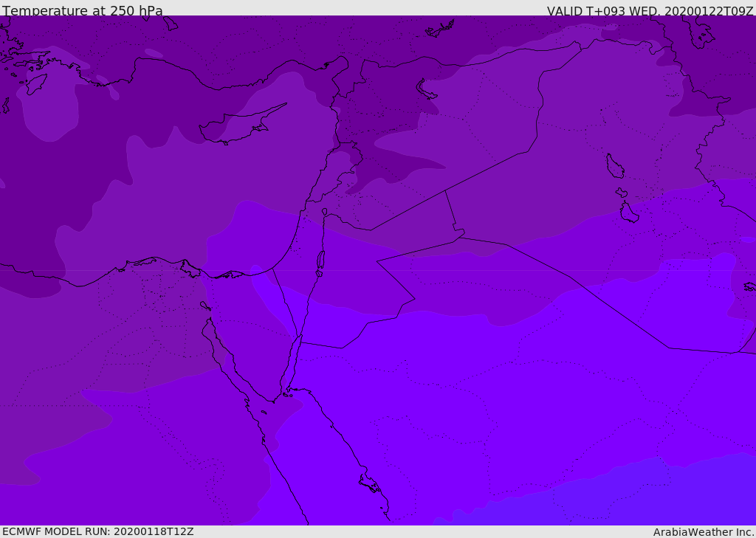Click the 'Temperature at 250 hPa' title text
This screenshot has width=756, height=538.
pos(83,10)
